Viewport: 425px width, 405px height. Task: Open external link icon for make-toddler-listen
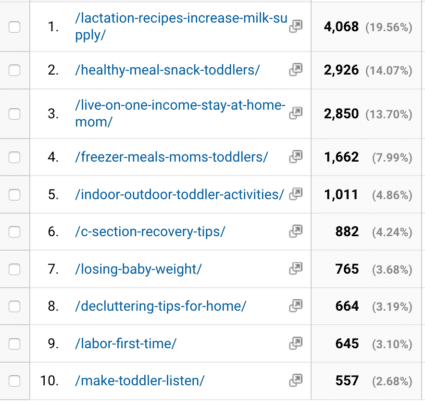(296, 380)
